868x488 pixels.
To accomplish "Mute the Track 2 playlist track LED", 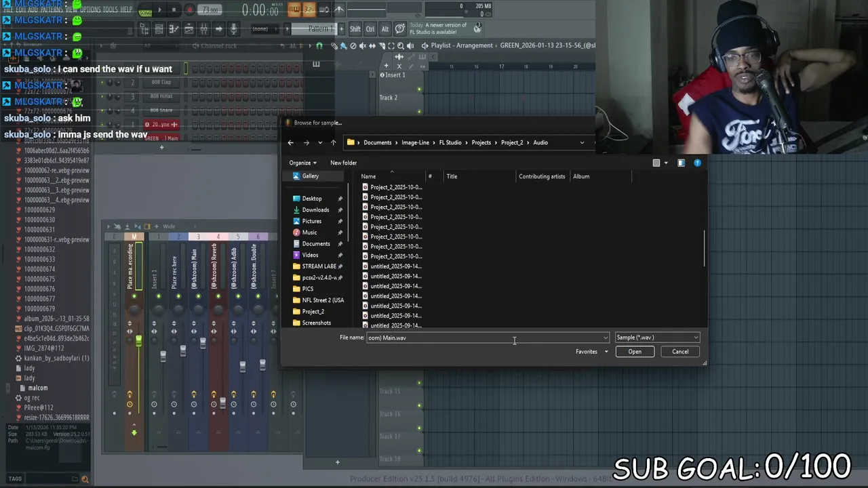I will [419, 111].
